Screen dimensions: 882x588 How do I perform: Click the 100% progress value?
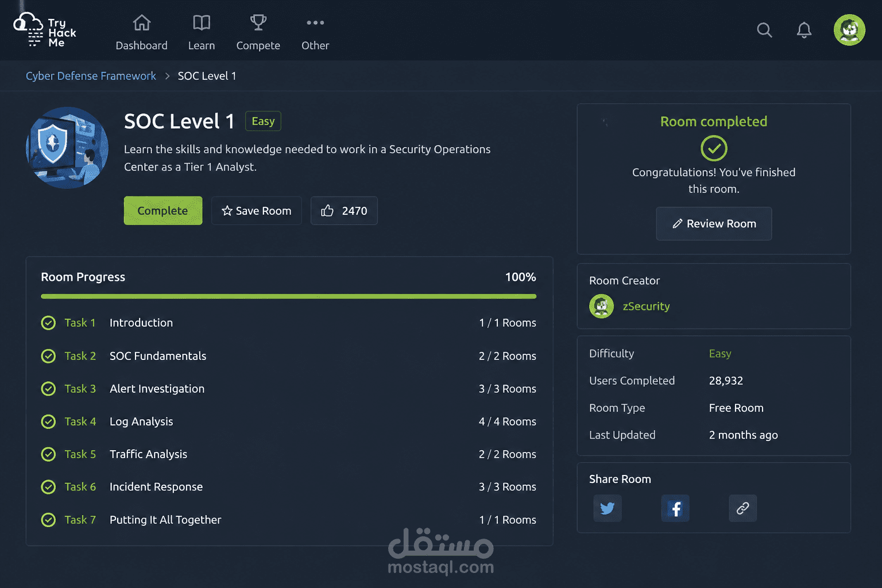(520, 277)
